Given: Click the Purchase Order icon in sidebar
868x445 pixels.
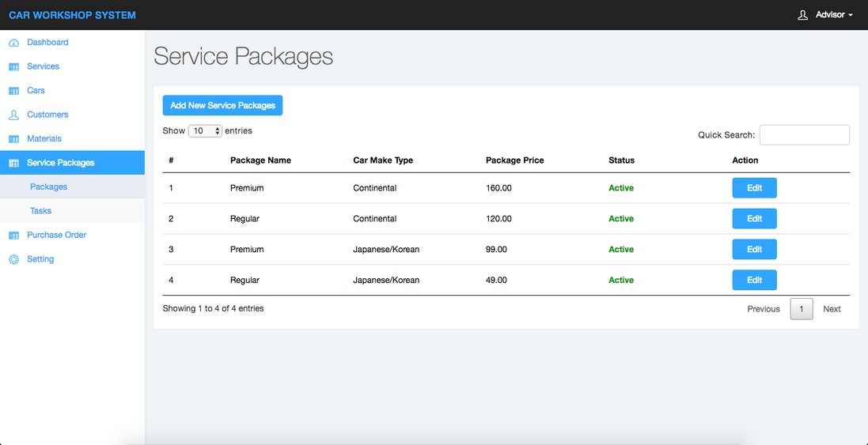Looking at the screenshot, I should pyautogui.click(x=13, y=236).
